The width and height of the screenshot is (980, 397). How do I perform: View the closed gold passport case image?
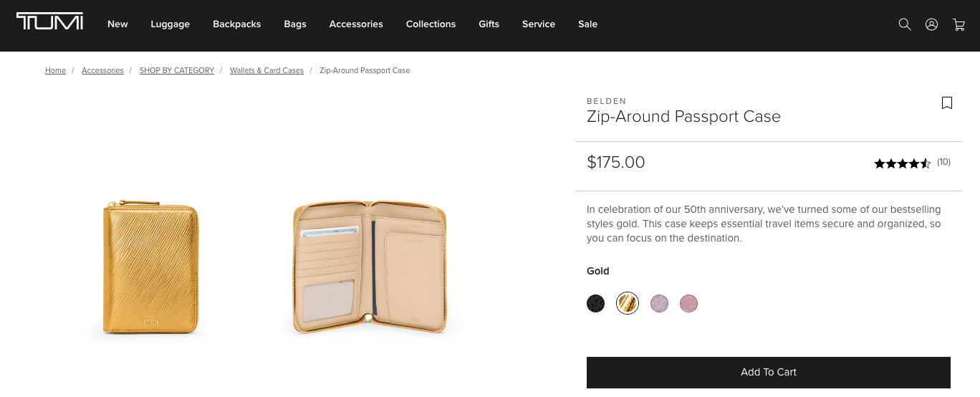(150, 268)
